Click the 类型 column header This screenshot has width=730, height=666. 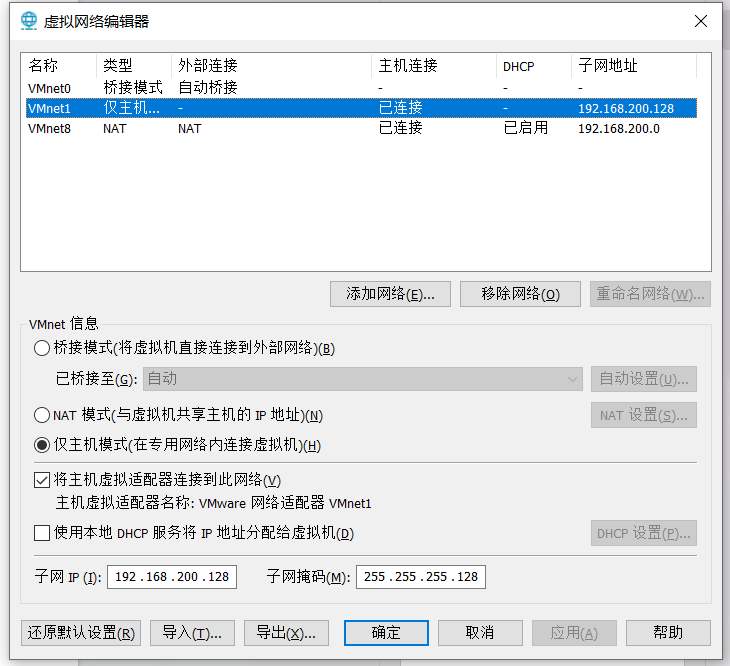pos(134,66)
